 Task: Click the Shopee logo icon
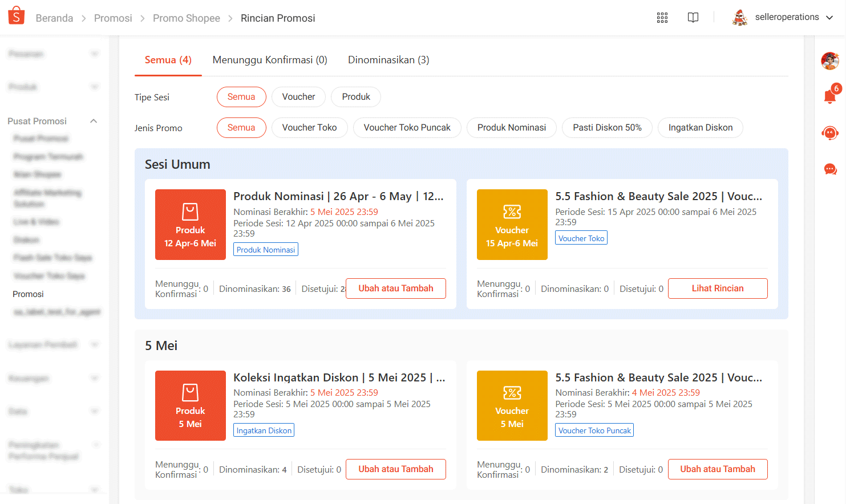coord(17,16)
